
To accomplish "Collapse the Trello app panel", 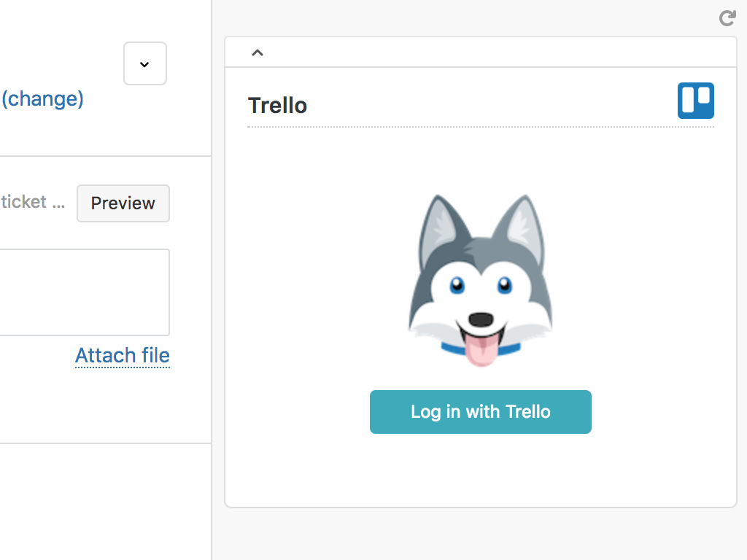I will pos(257,52).
